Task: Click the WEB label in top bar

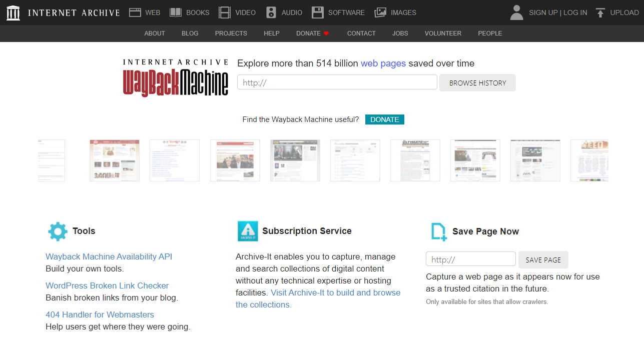Action: point(153,12)
